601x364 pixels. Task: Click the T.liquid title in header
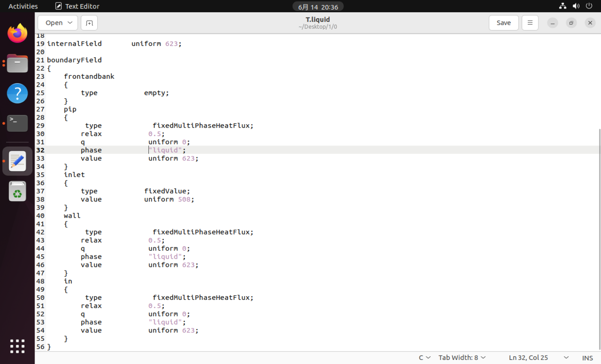tap(318, 19)
